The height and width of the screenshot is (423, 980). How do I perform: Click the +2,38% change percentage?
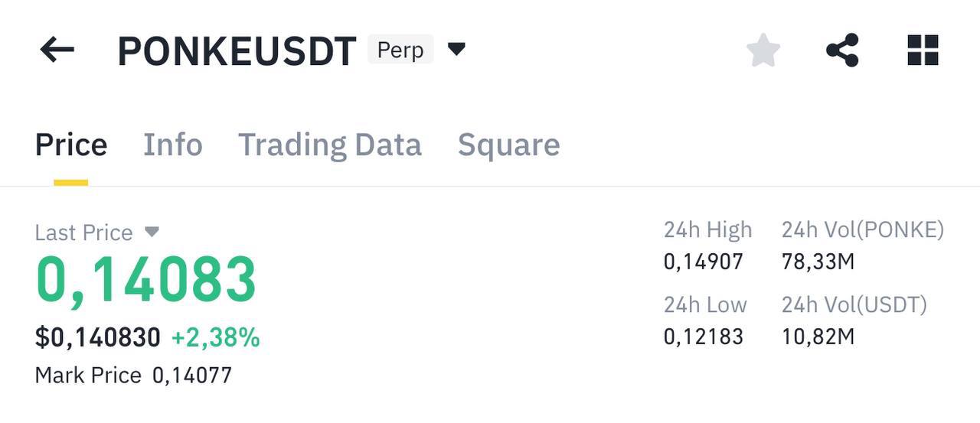click(215, 337)
